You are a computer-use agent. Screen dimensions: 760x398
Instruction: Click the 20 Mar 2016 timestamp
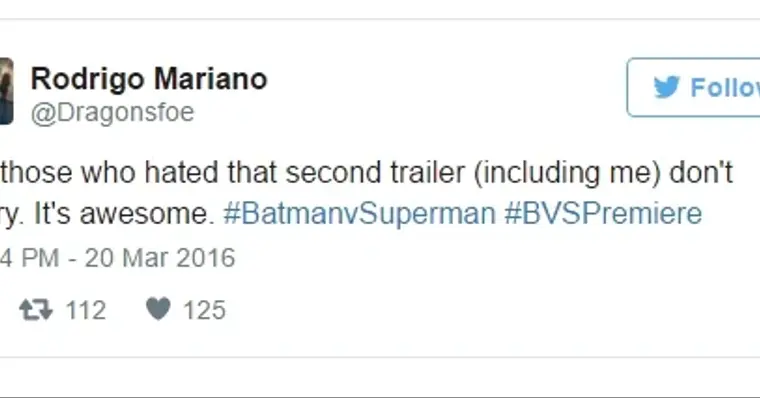coord(160,257)
